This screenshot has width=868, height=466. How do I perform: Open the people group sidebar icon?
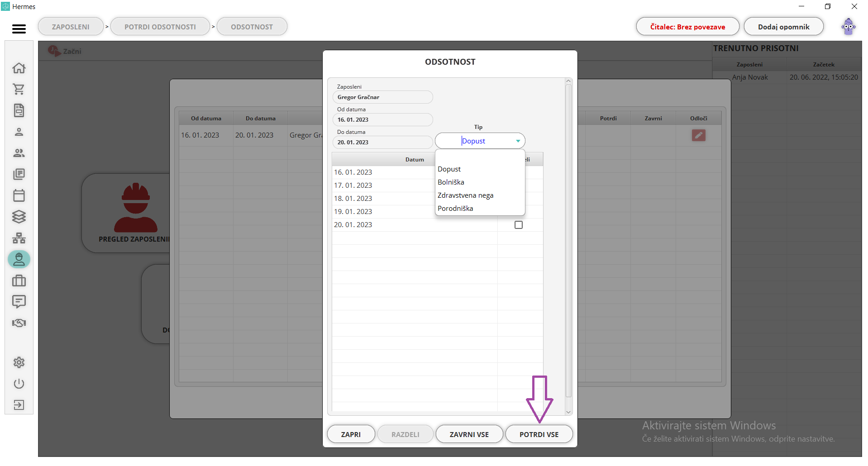[x=19, y=153]
